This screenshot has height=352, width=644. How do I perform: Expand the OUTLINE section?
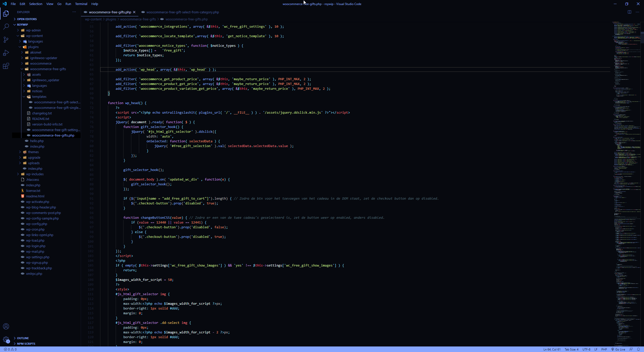[x=23, y=338]
